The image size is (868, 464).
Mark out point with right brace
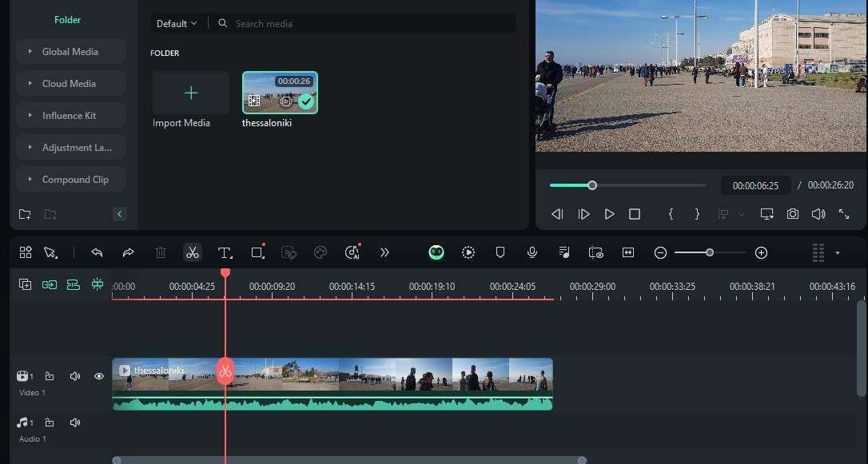697,214
